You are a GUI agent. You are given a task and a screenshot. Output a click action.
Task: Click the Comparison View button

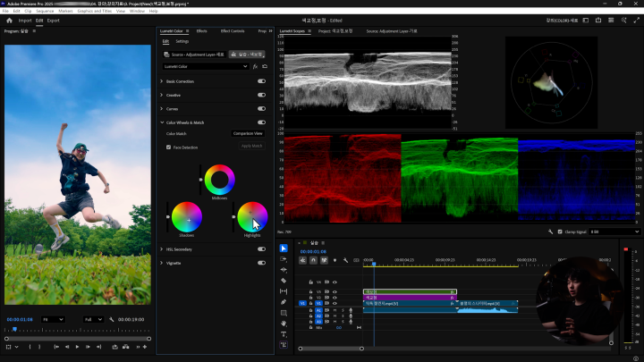[x=247, y=133]
